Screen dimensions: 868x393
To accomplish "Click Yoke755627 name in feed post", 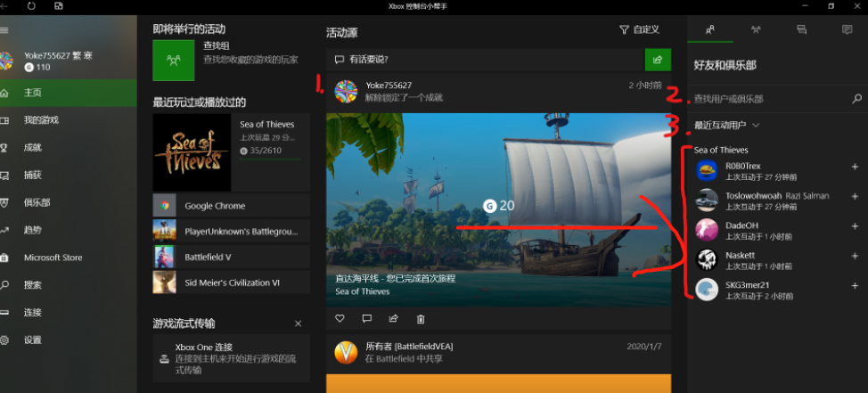I will tap(389, 86).
